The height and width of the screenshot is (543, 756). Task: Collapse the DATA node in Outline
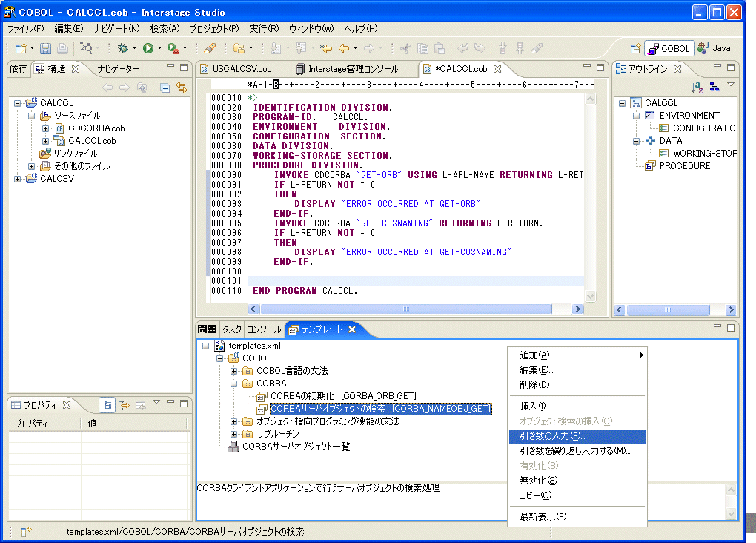[637, 142]
